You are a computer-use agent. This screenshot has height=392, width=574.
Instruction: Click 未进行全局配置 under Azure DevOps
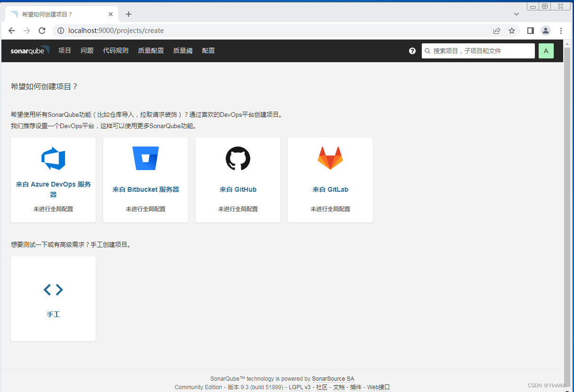53,209
